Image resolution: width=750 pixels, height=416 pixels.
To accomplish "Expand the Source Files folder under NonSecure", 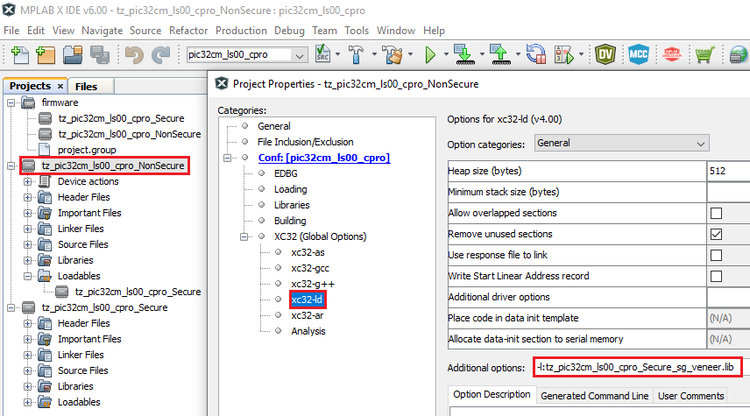I will click(x=27, y=244).
